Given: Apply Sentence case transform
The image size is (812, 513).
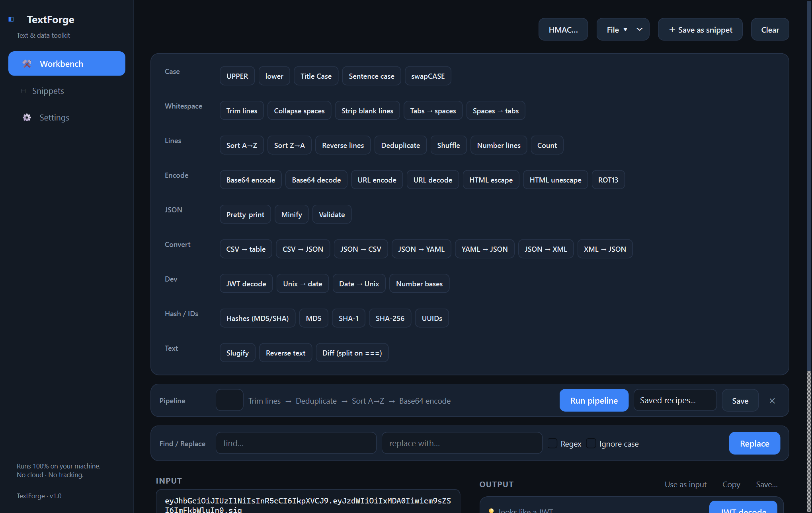Looking at the screenshot, I should pos(371,76).
